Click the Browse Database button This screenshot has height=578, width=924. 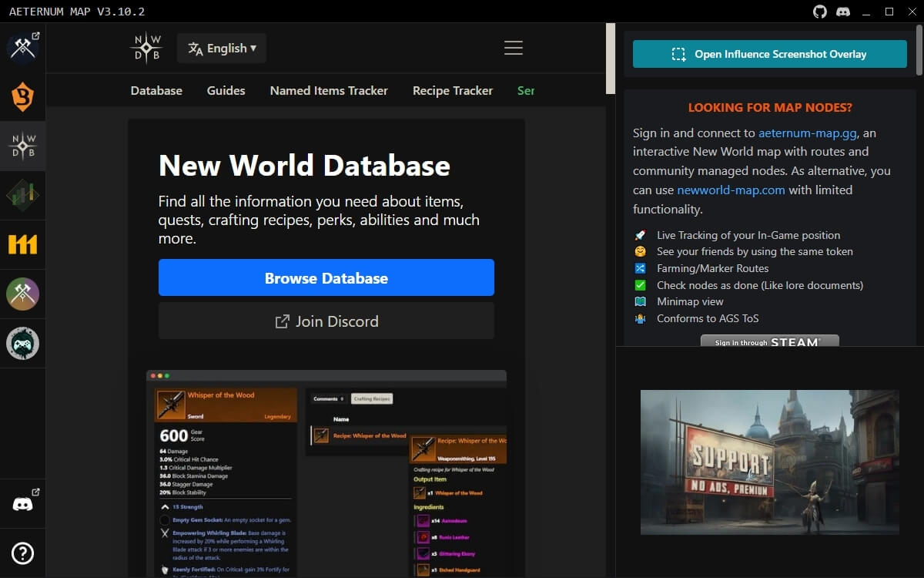coord(326,278)
